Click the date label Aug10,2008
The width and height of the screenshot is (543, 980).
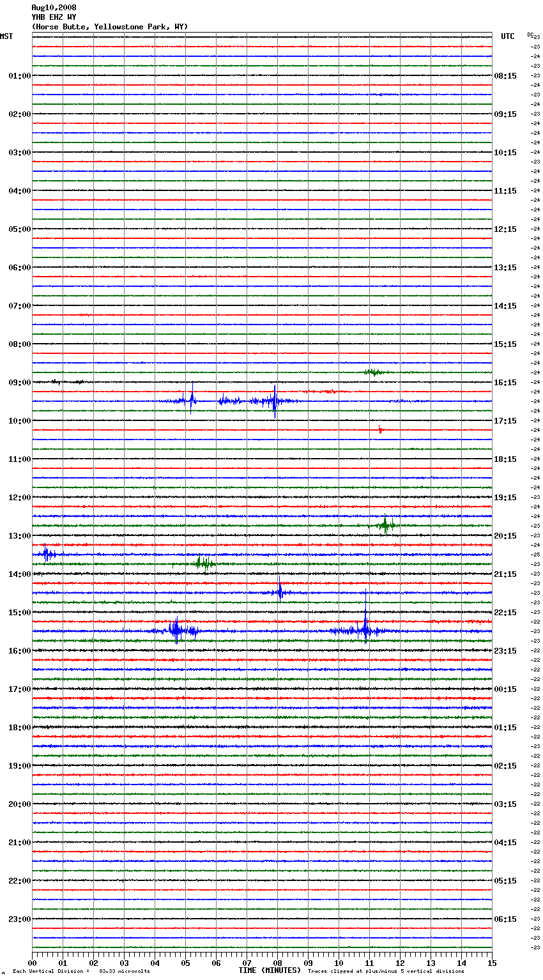tap(54, 8)
